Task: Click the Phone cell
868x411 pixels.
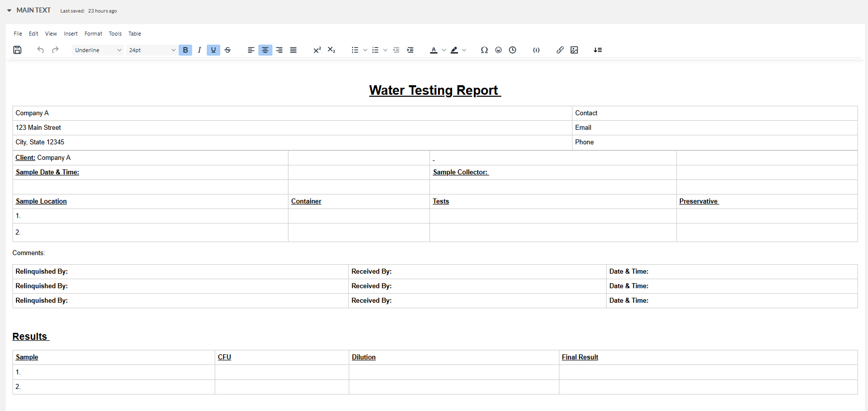Action: pos(714,142)
